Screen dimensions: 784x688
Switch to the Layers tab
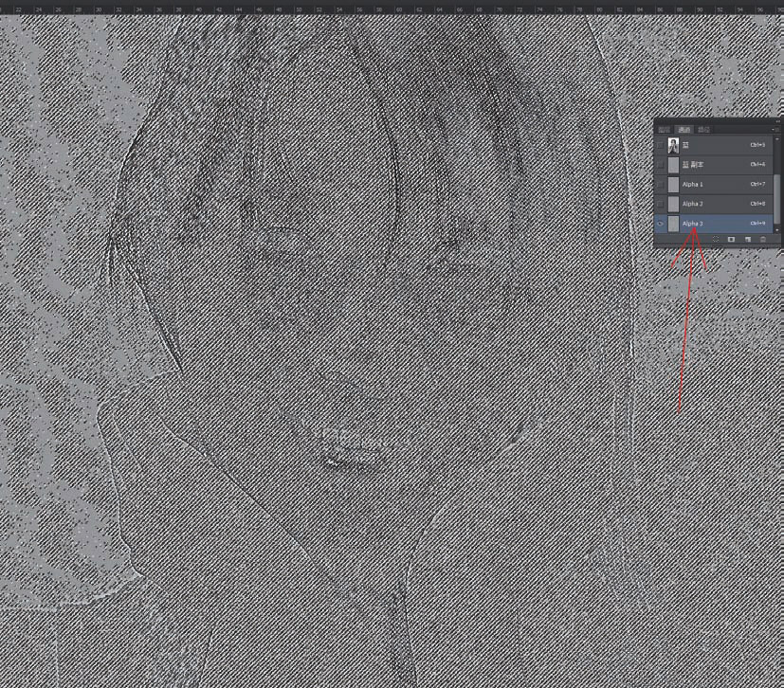coord(664,129)
